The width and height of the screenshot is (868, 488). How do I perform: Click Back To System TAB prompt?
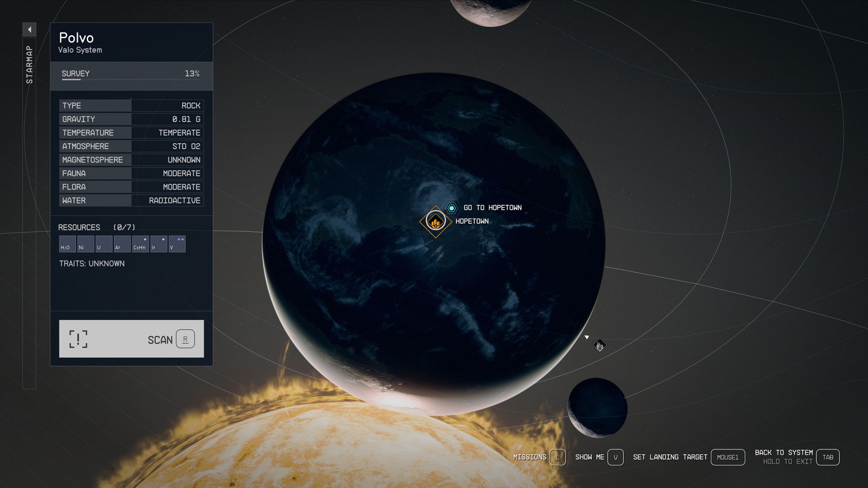pyautogui.click(x=828, y=457)
